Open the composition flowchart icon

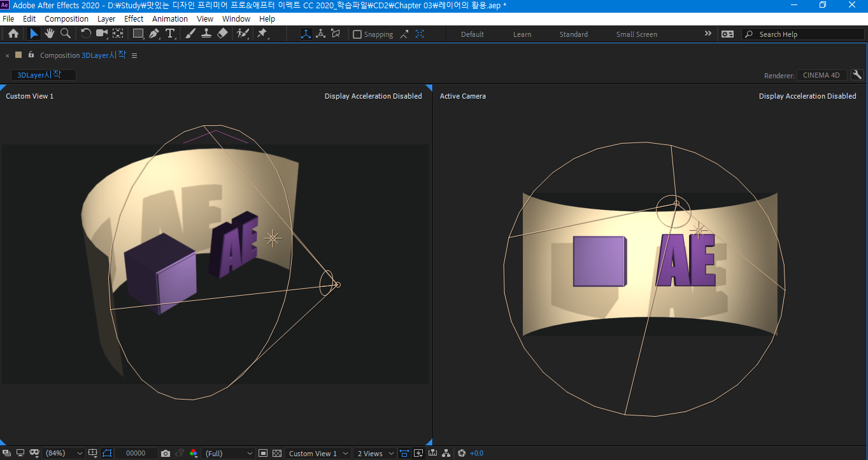(x=446, y=453)
